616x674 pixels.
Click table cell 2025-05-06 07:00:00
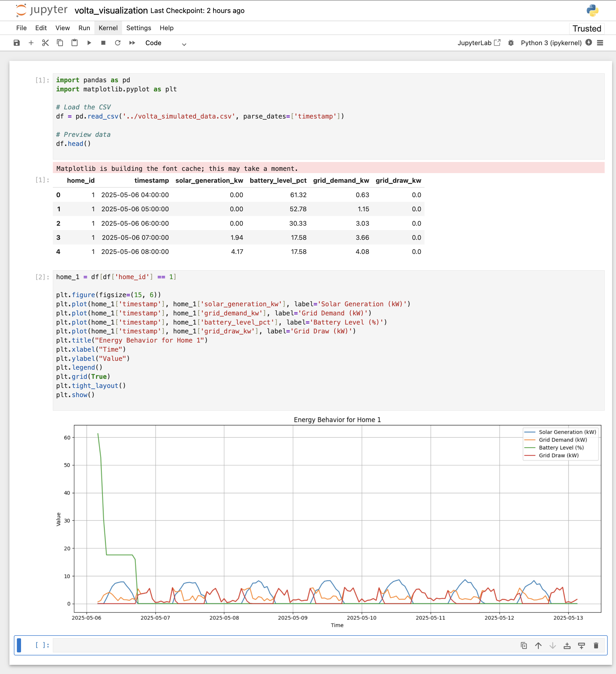tap(135, 237)
